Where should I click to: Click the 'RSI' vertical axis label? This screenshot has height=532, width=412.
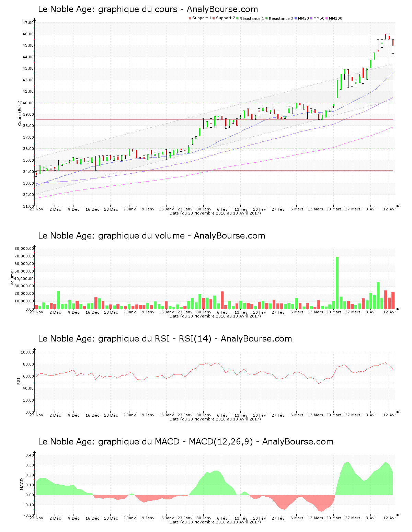tap(19, 381)
